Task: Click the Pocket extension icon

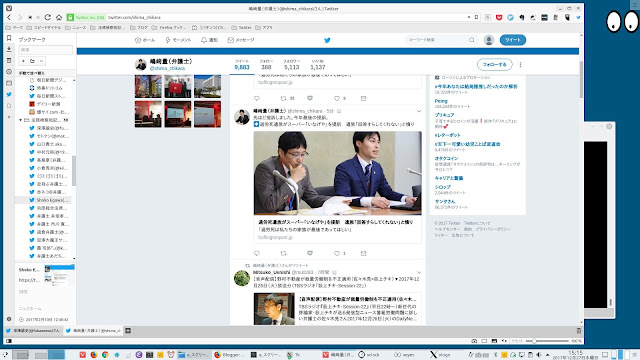Action: tap(499, 17)
